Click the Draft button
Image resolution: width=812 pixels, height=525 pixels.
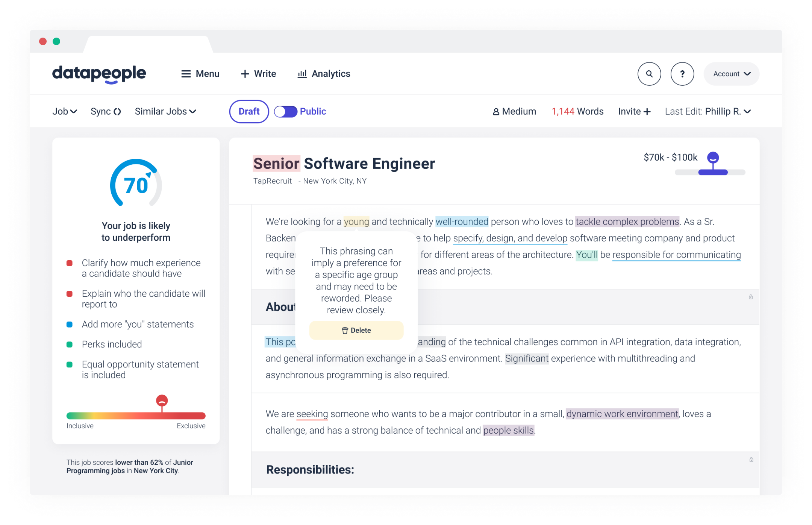[x=248, y=111]
